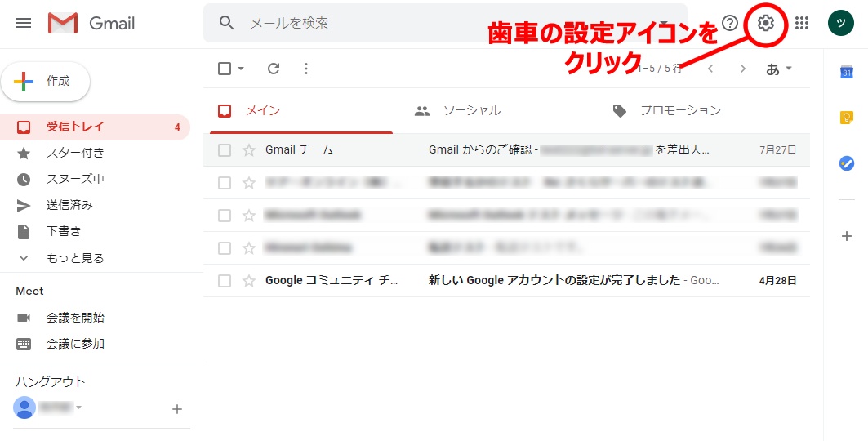
Task: Select checkbox for third email row
Action: 225,216
